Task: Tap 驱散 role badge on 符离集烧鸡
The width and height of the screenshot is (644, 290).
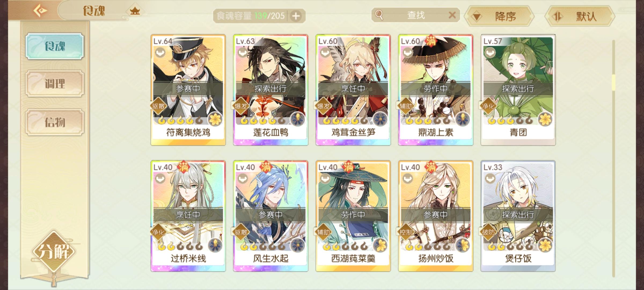Action: [x=158, y=106]
